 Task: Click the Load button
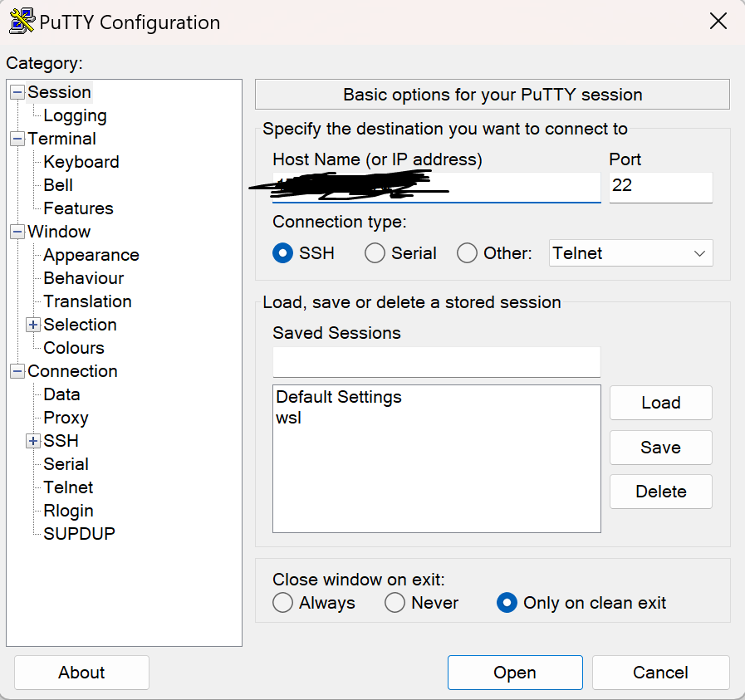point(661,403)
